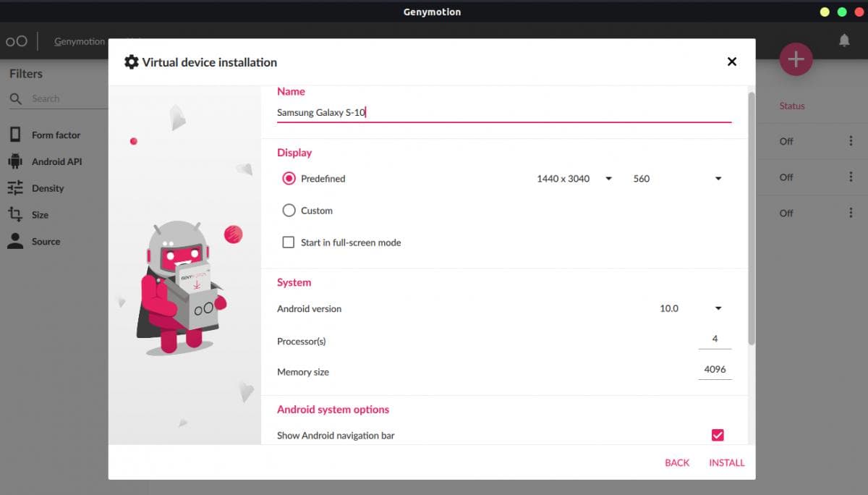Screen dimensions: 868x495
Task: Enable Start in full-screen mode checkbox
Action: pyautogui.click(x=289, y=242)
